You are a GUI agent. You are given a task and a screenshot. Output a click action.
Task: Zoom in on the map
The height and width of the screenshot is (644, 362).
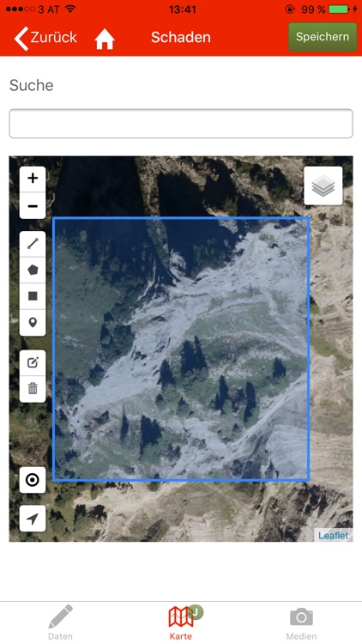point(33,179)
